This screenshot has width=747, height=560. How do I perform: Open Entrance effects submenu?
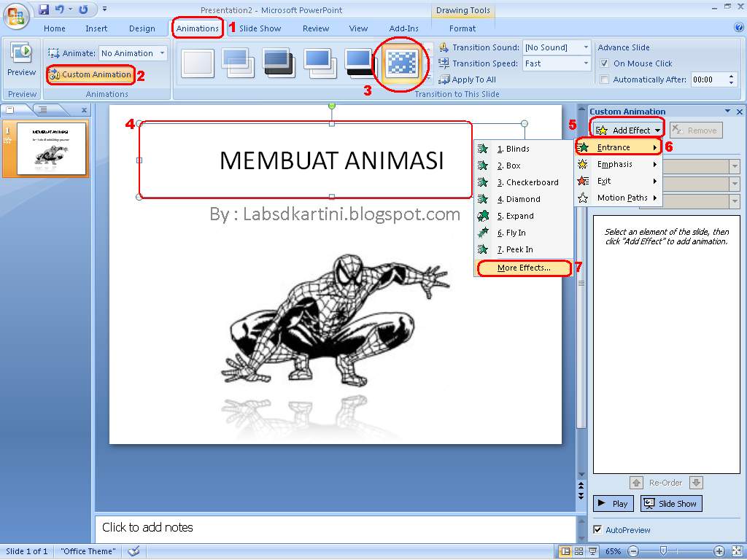619,147
